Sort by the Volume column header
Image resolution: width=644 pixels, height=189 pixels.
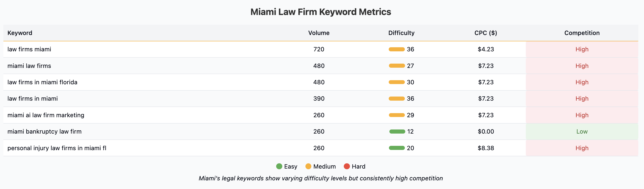coord(319,33)
